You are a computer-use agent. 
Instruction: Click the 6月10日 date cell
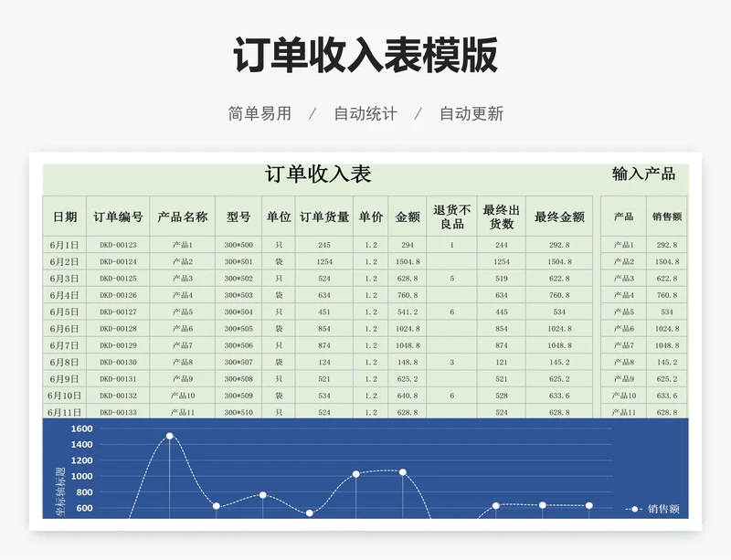tap(64, 396)
